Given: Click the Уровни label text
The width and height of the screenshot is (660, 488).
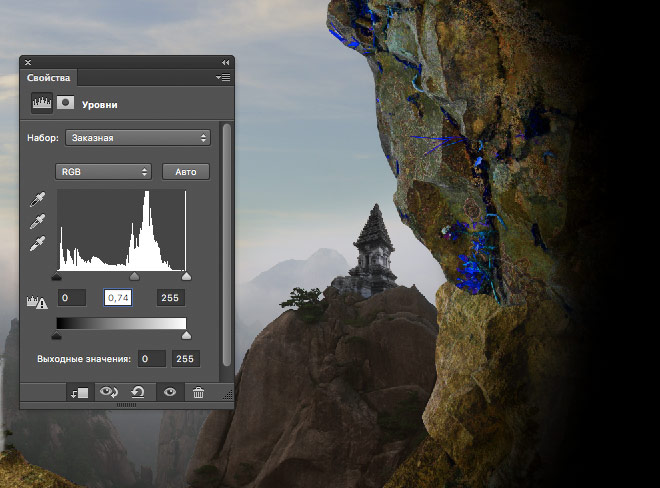Looking at the screenshot, I should (100, 104).
